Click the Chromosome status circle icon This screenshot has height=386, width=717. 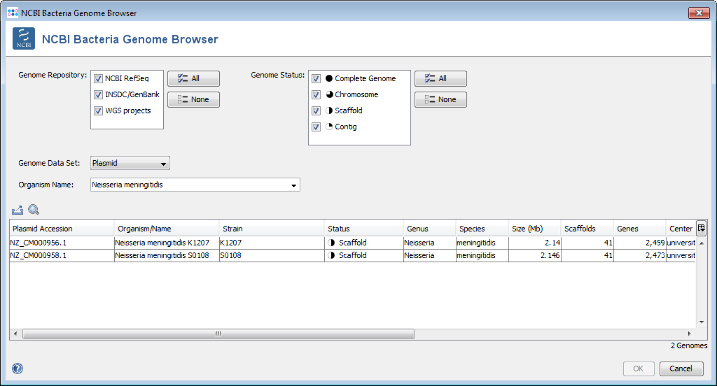329,94
